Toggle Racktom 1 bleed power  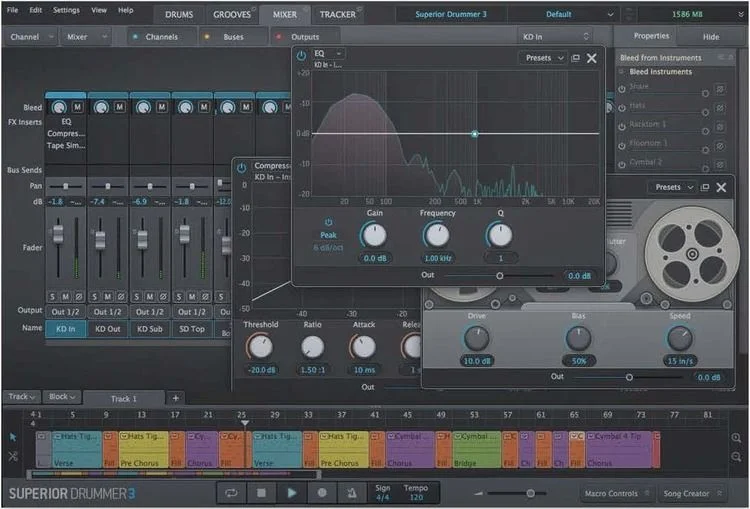tap(622, 127)
